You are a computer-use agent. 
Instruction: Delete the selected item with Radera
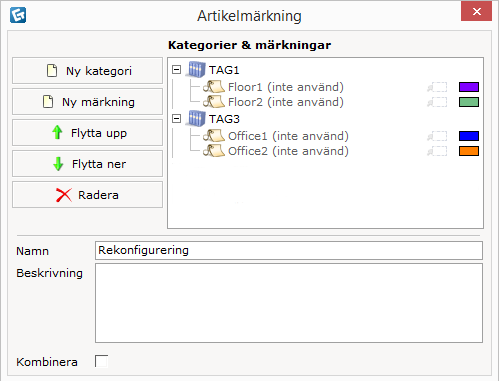pyautogui.click(x=88, y=195)
